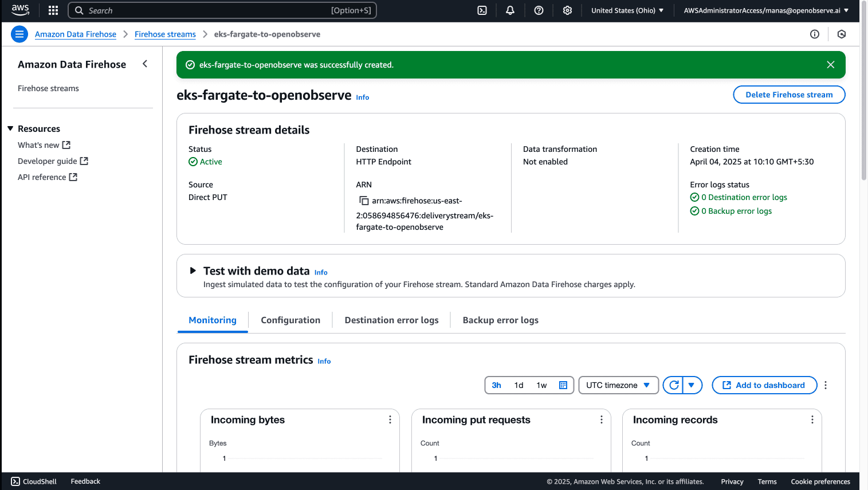Open the notifications bell
868x490 pixels.
[x=510, y=10]
